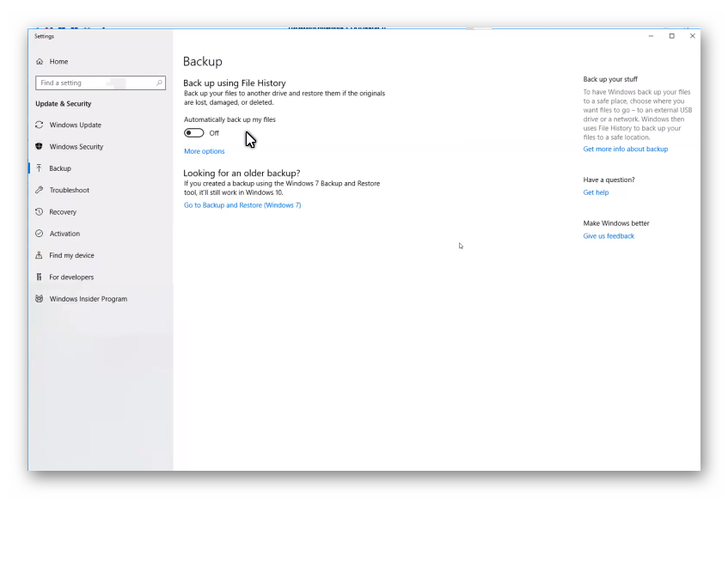Click the magnifier icon in search box
728x567 pixels.
pos(159,82)
